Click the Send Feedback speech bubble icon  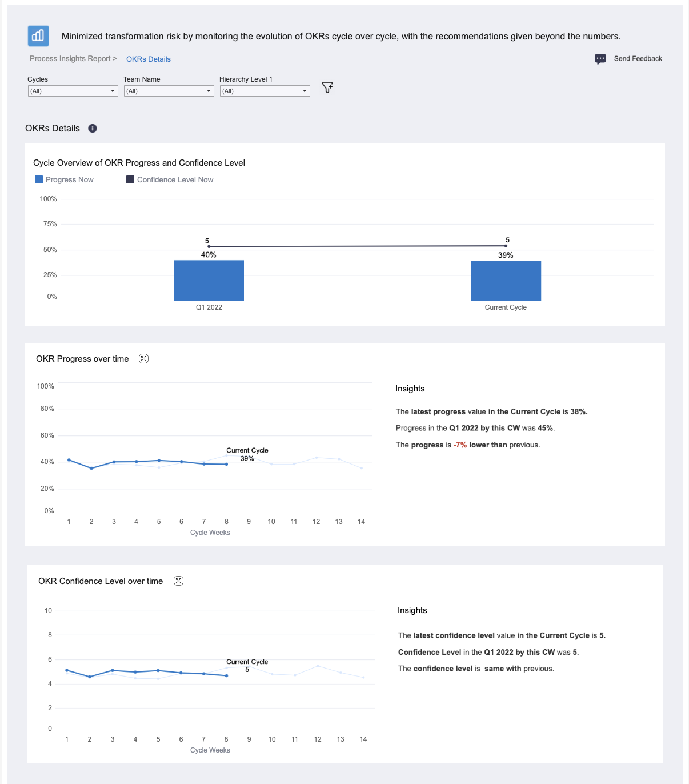point(600,59)
